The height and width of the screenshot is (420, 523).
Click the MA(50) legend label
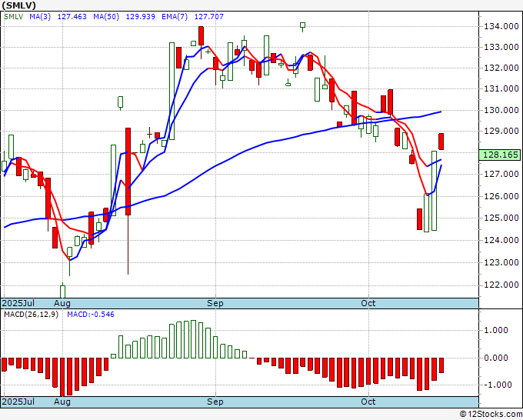(x=106, y=17)
